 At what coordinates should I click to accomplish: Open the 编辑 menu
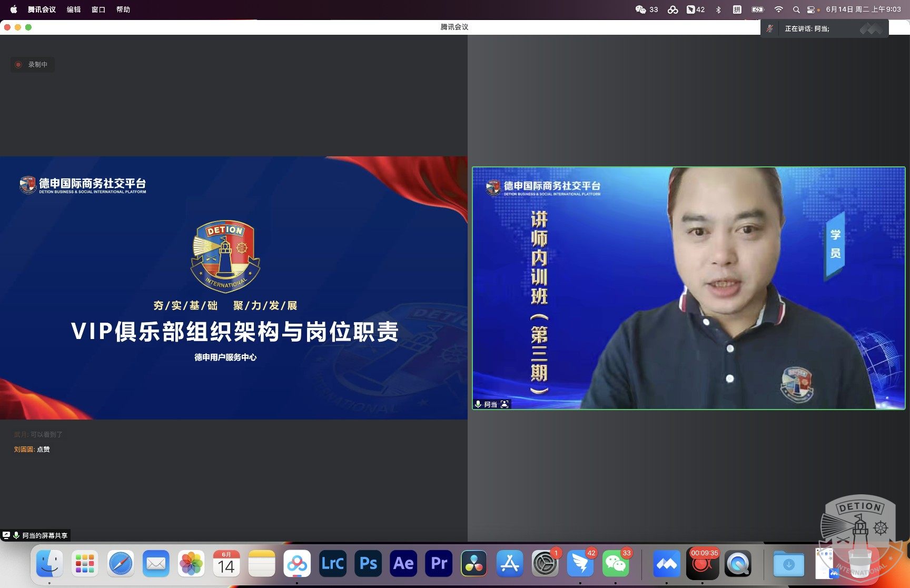tap(74, 9)
